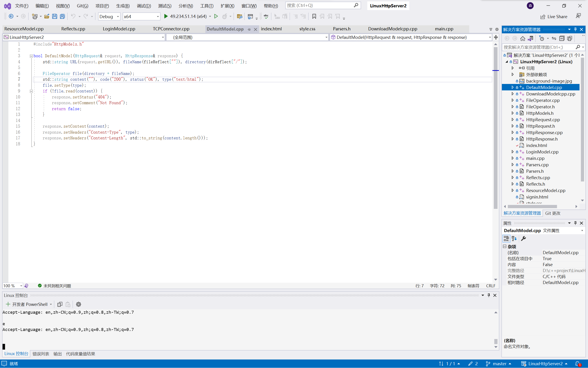Screen dimensions: 588x368
Task: Click the categorized view icon in Properties
Action: [x=506, y=239]
